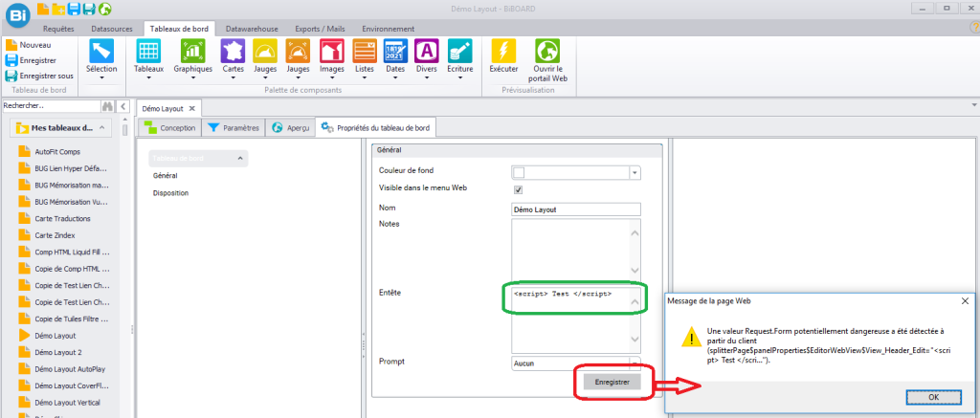Click the new folder icon in quick access toolbar

pyautogui.click(x=57, y=9)
